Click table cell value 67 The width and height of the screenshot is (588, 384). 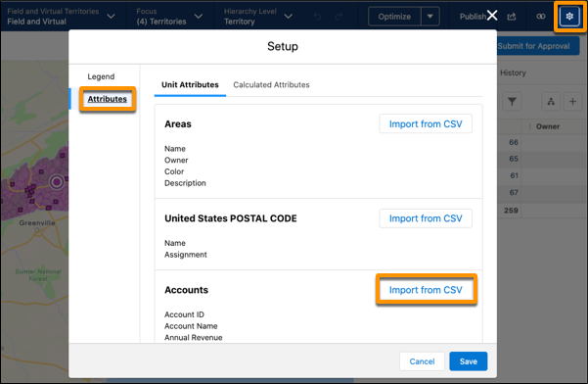coord(514,193)
